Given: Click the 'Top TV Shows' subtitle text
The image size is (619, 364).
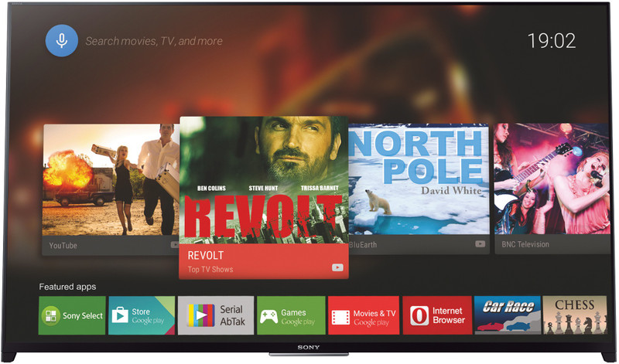Looking at the screenshot, I should click(x=210, y=270).
